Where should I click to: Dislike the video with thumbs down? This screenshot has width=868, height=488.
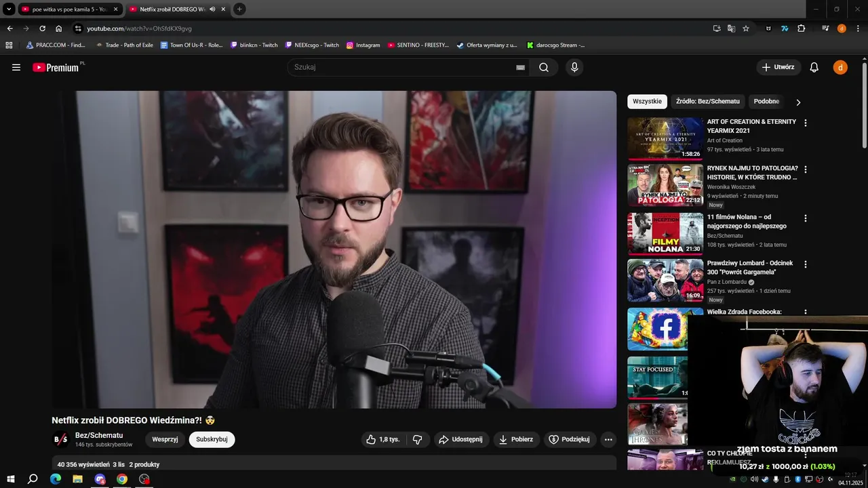tap(417, 439)
